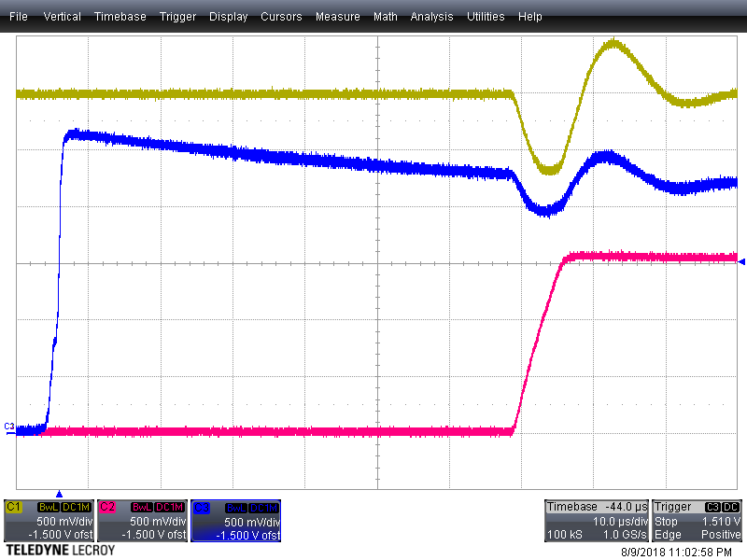
Task: Click the BwL badge in C2 descriptor
Action: [x=142, y=507]
